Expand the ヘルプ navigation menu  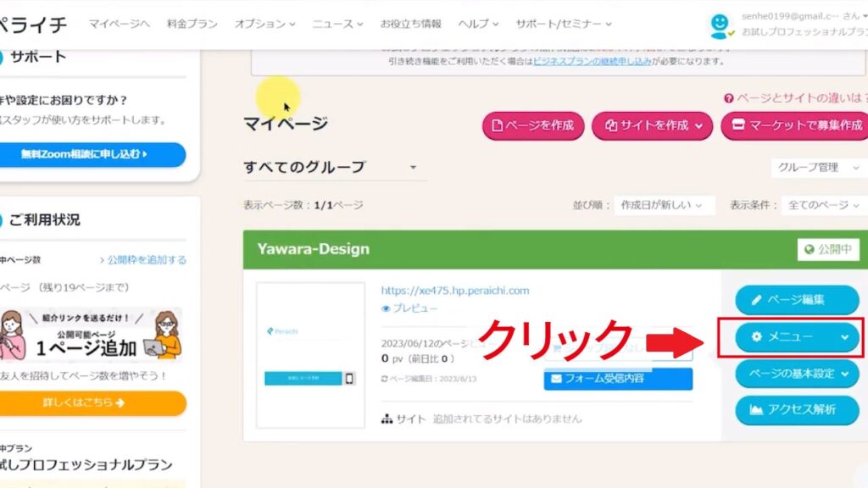coord(478,24)
